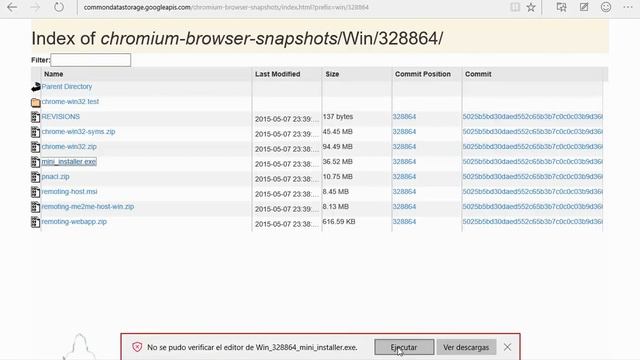Download remoting-webapp.zip
640x360 pixels.
click(x=74, y=222)
